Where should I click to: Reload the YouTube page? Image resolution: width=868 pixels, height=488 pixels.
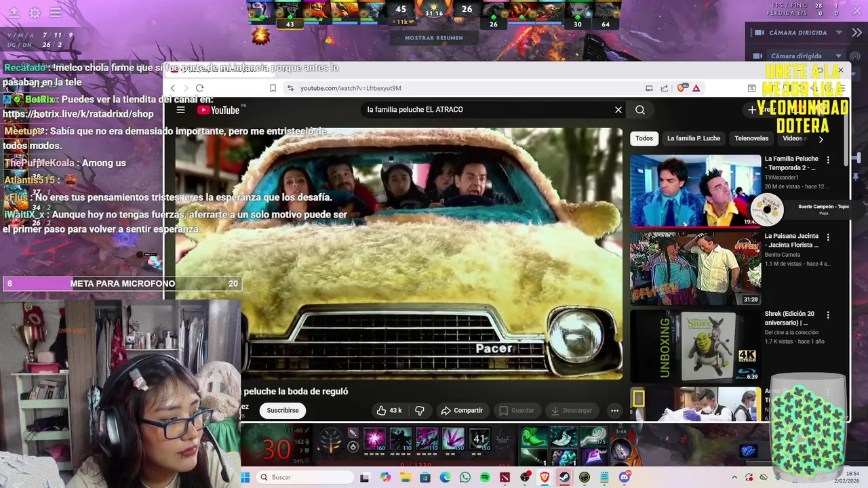click(199, 88)
